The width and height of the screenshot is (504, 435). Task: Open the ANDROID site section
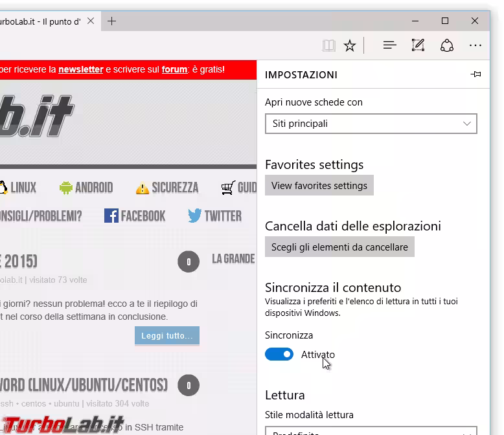click(94, 188)
